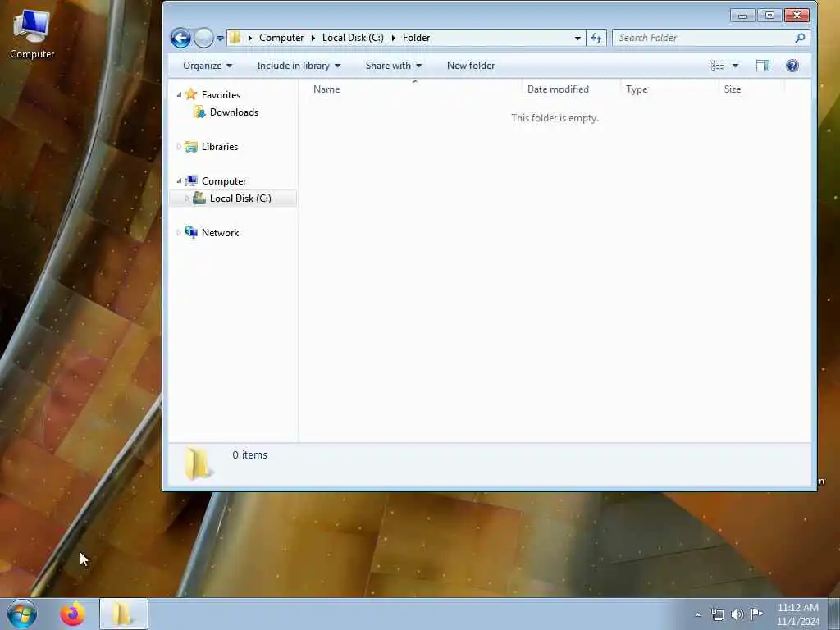Screen dimensions: 840x630
Task: Click the Local Disk drive icon
Action: pos(199,198)
